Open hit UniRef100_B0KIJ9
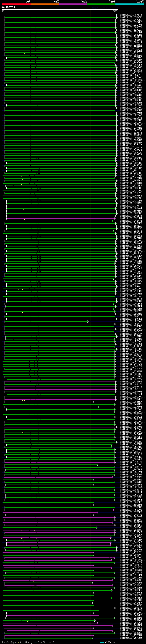146x644 pixels. coord(131,37)
